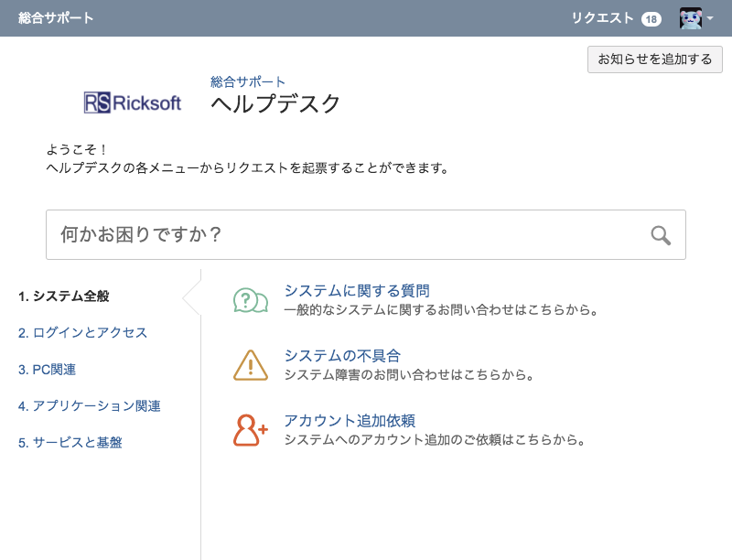Screen dimensions: 732x560
Task: Open the アカウント追加依頼 request type
Action: click(350, 421)
